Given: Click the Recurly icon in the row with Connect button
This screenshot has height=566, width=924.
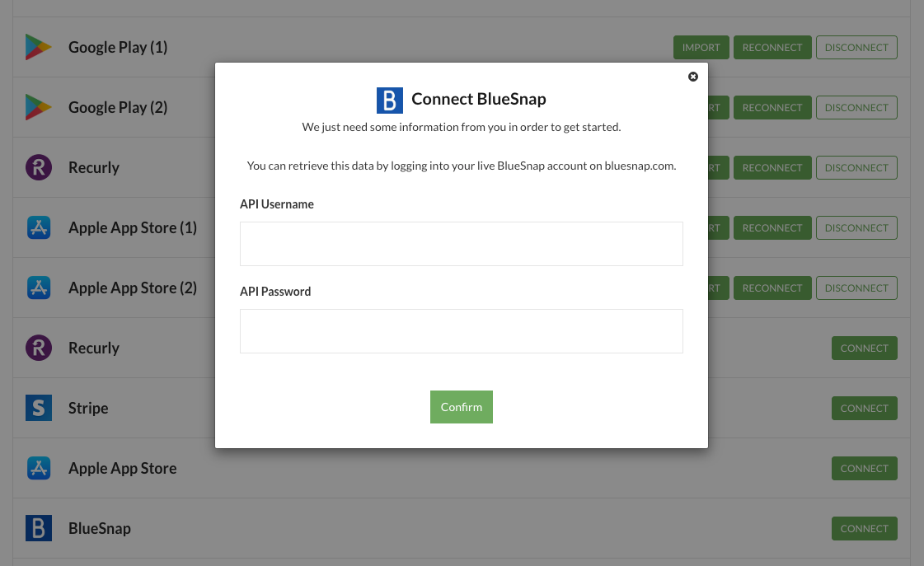Looking at the screenshot, I should point(38,348).
